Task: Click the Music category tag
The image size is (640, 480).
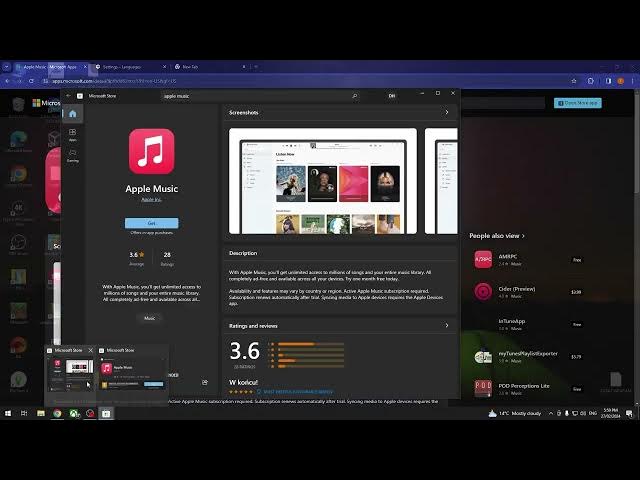Action: (x=150, y=318)
